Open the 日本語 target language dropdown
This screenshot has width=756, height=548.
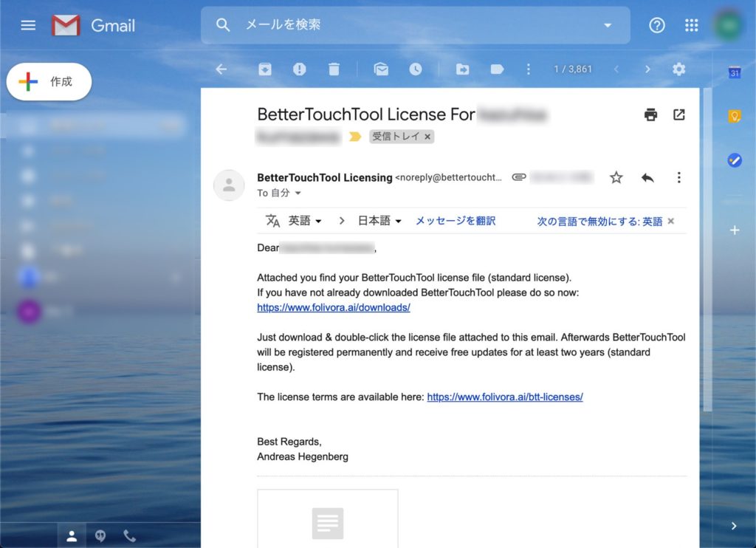pyautogui.click(x=379, y=220)
